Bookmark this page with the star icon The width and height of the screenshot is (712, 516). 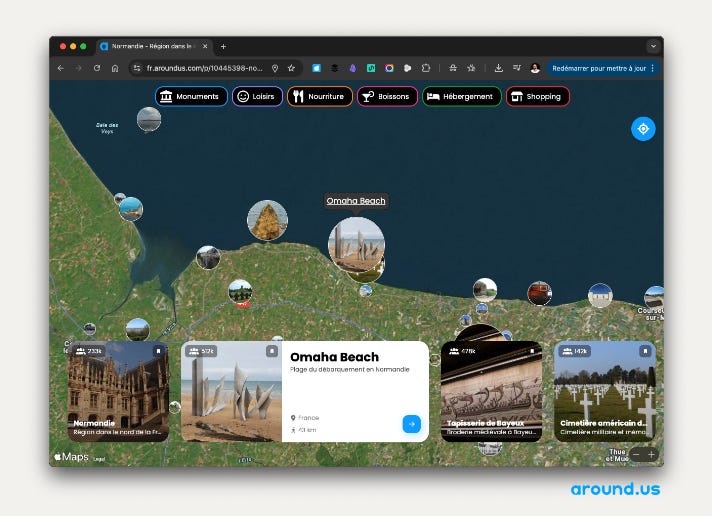click(291, 68)
